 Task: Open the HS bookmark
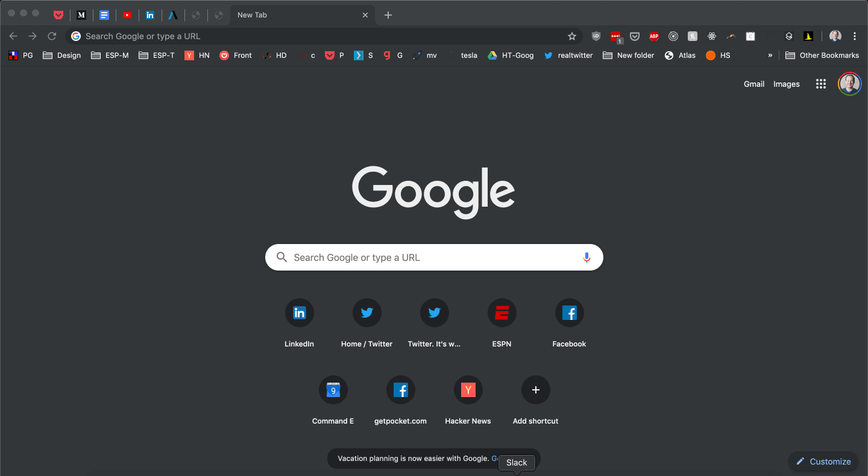718,55
